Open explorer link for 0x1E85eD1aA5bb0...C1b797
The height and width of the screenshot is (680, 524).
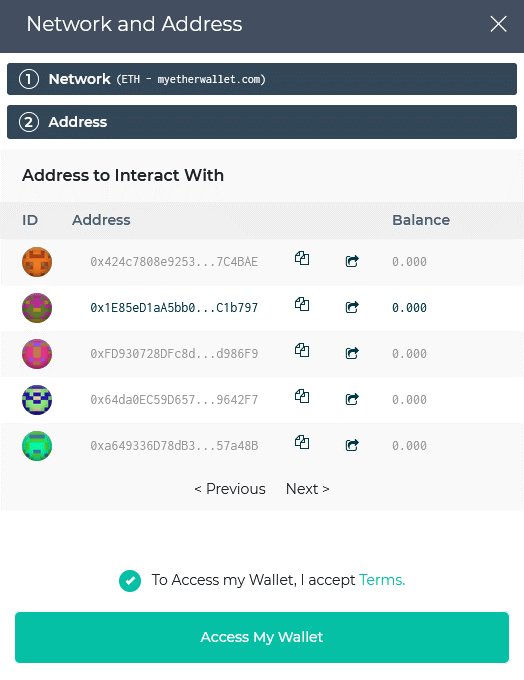[352, 307]
